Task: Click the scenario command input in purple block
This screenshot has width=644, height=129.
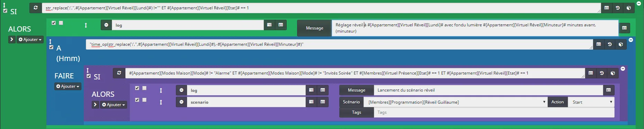Action: coord(246,102)
